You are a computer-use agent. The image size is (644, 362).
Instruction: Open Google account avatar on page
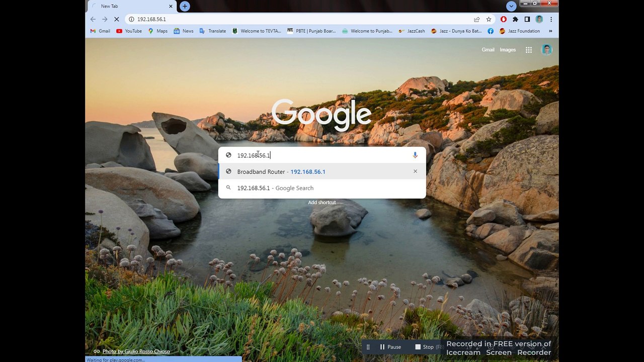click(547, 49)
